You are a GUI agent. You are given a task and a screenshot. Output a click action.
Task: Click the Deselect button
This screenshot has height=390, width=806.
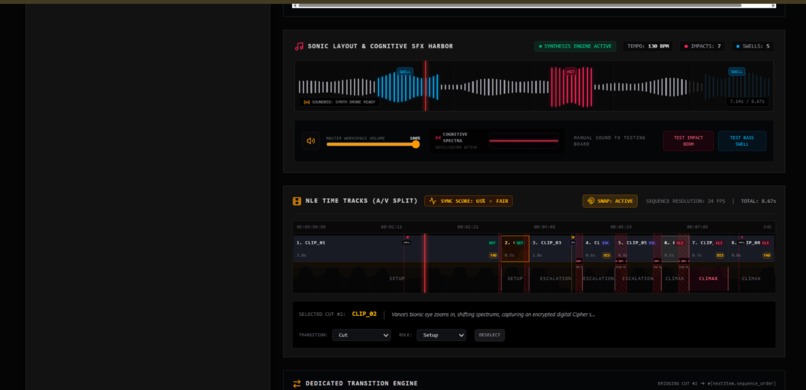click(489, 335)
